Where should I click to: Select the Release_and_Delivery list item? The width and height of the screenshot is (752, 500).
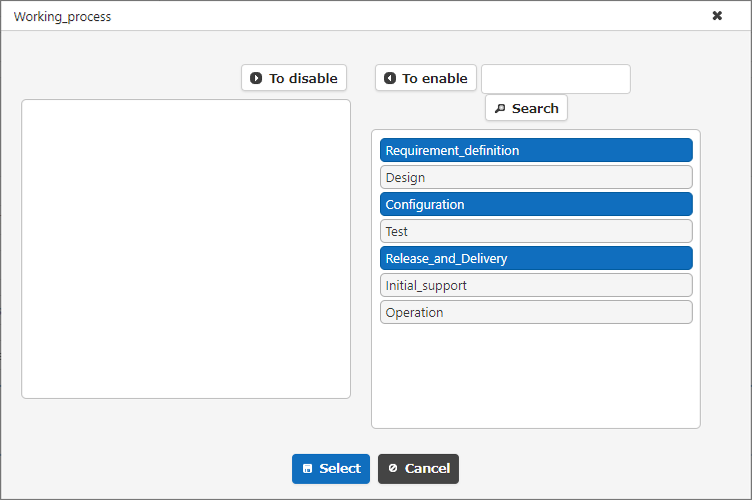coord(536,258)
